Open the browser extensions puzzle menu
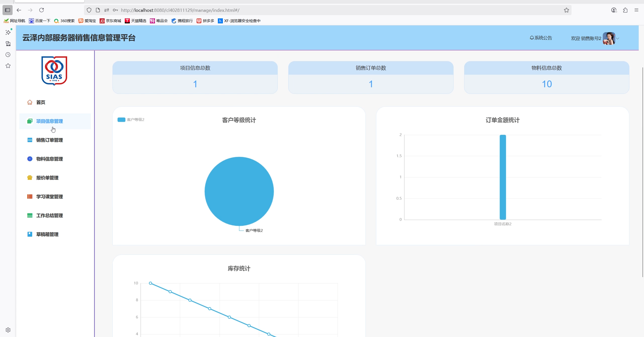Screen dimensions: 644x337 (x=625, y=10)
